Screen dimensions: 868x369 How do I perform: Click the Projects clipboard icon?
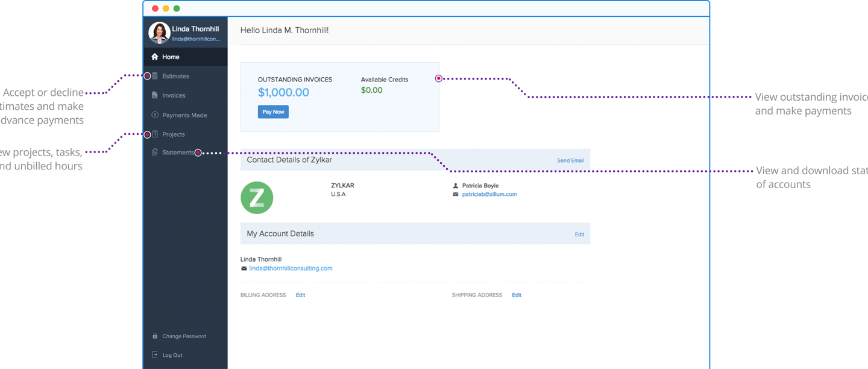[x=155, y=134]
